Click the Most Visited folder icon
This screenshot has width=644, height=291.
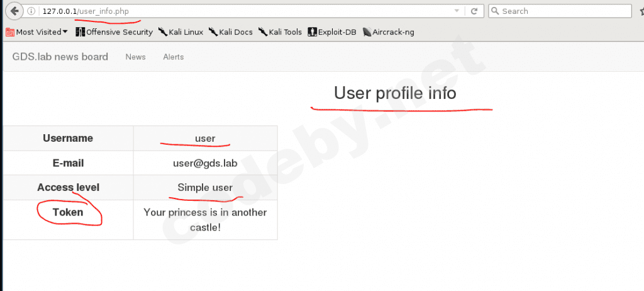(10, 31)
